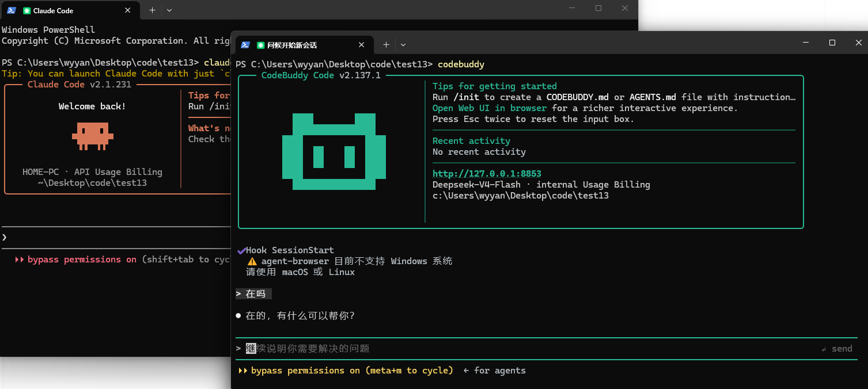Click the send button in CodeBuddy prompt
The image size is (868, 389).
point(837,349)
